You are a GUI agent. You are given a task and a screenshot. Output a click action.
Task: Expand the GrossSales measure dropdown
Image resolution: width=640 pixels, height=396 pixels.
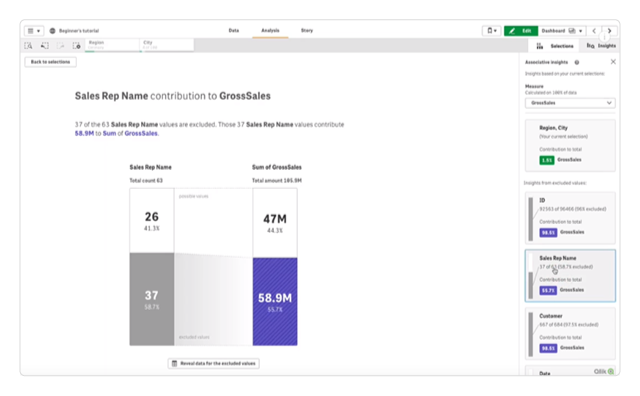pyautogui.click(x=570, y=103)
